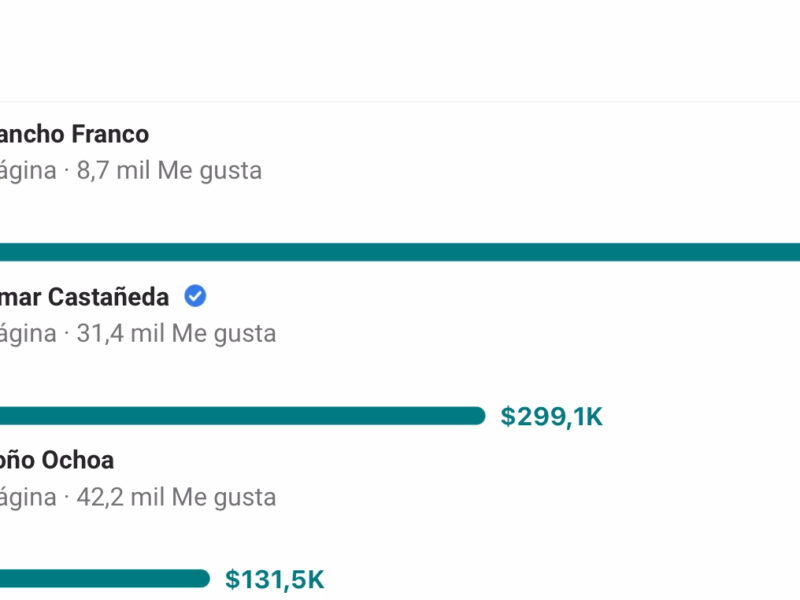Click the 42,2 mil Me gusta text

tap(176, 496)
